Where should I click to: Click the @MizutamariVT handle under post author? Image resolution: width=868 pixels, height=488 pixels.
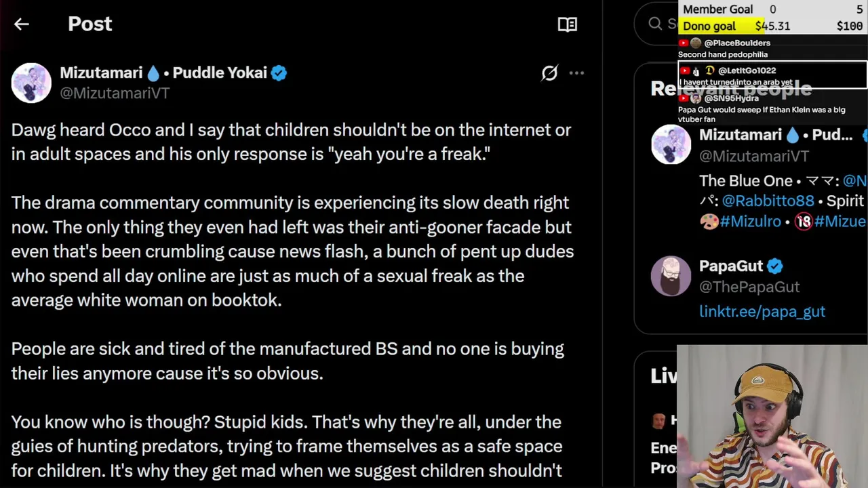pos(115,94)
